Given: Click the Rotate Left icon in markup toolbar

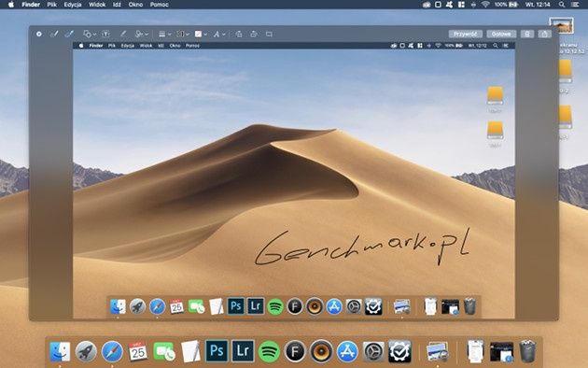Looking at the screenshot, I should 239,35.
